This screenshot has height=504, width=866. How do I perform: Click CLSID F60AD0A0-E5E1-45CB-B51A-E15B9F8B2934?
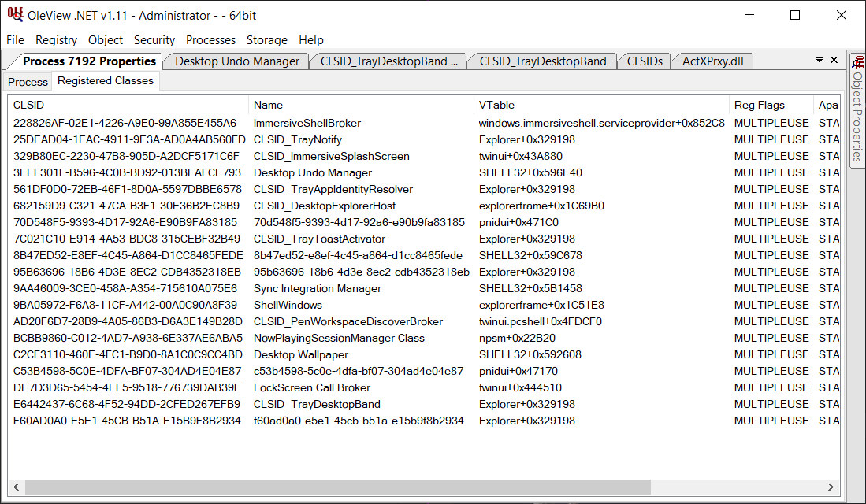coord(127,421)
